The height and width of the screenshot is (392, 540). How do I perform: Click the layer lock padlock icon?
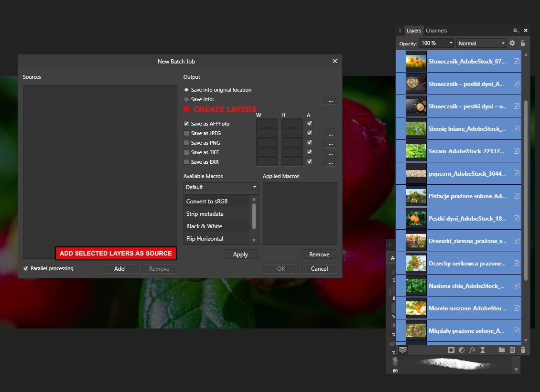tap(523, 43)
